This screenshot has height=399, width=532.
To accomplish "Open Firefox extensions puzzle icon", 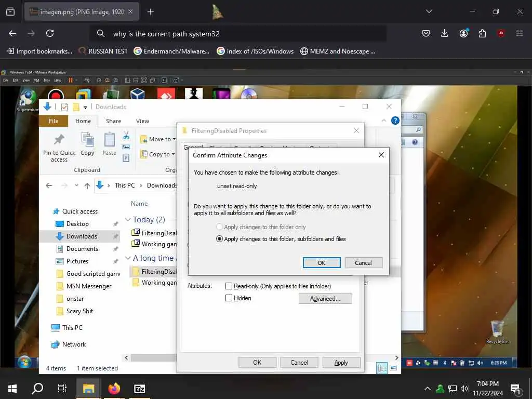I will 482,33.
